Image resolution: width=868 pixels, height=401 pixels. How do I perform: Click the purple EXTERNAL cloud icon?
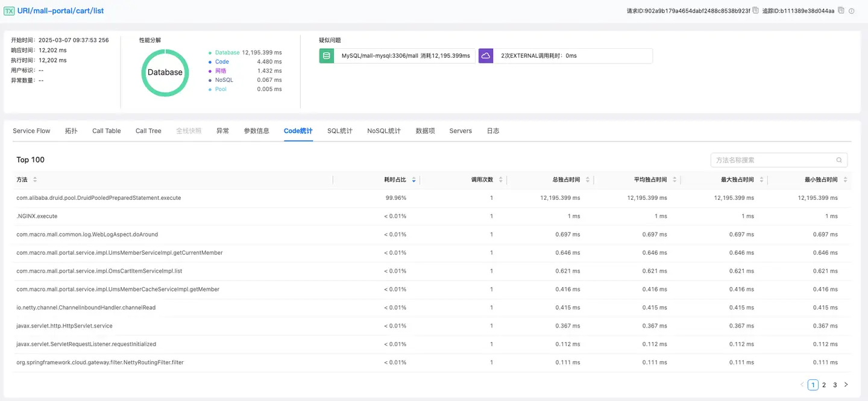click(x=486, y=56)
